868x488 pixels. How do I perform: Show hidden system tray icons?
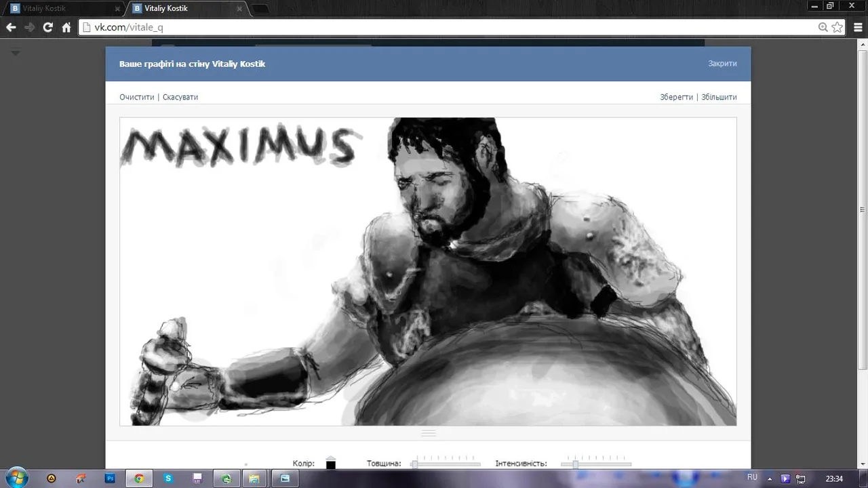(771, 478)
